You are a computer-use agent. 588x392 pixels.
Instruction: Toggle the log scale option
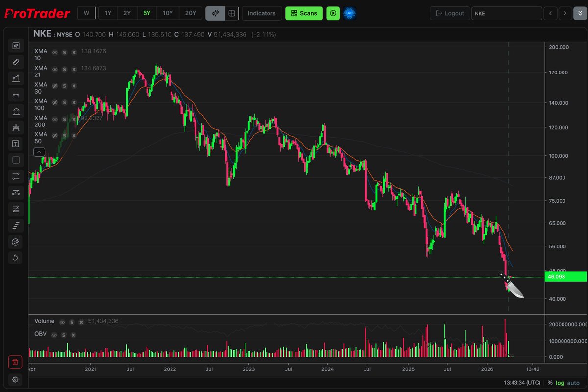click(x=559, y=383)
